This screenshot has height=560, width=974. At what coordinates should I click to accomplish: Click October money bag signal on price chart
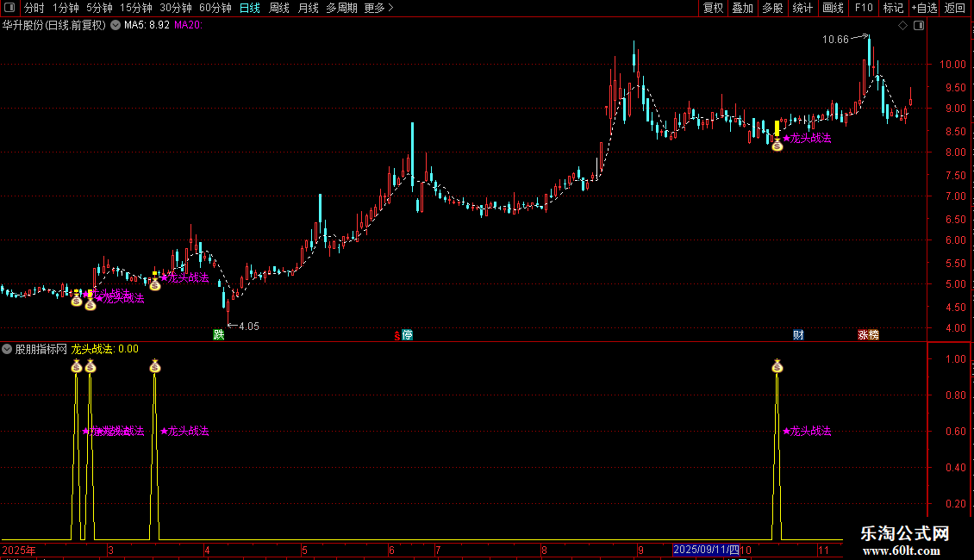[x=777, y=146]
